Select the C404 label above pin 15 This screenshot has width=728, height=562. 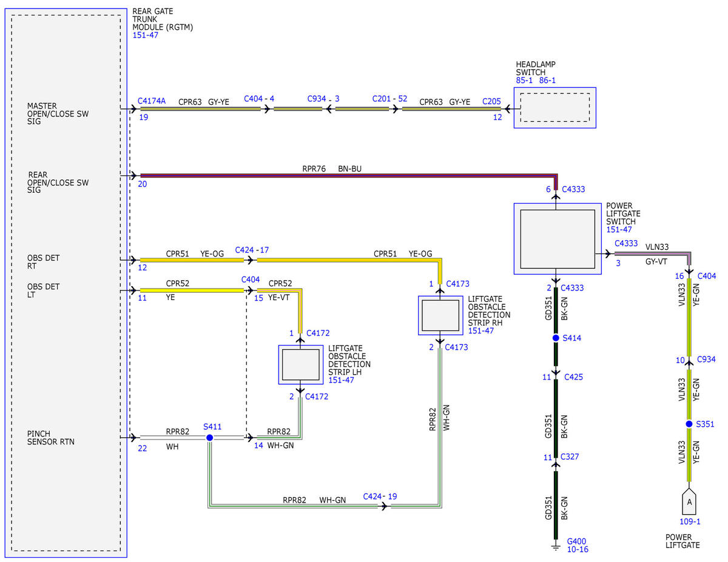251,279
